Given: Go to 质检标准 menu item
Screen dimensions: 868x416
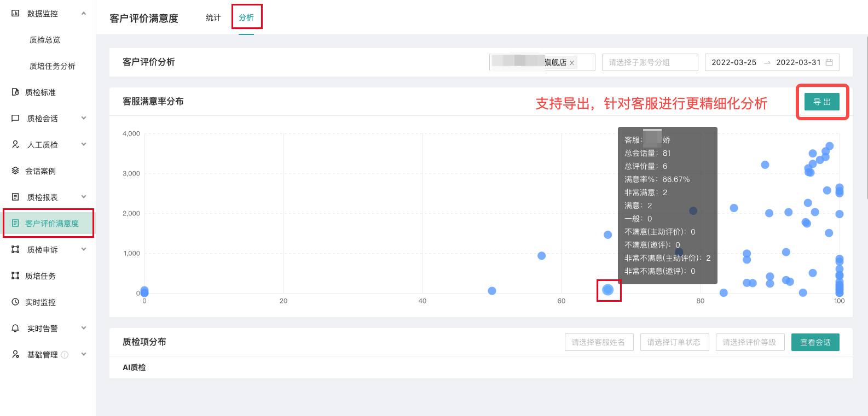Looking at the screenshot, I should click(40, 92).
